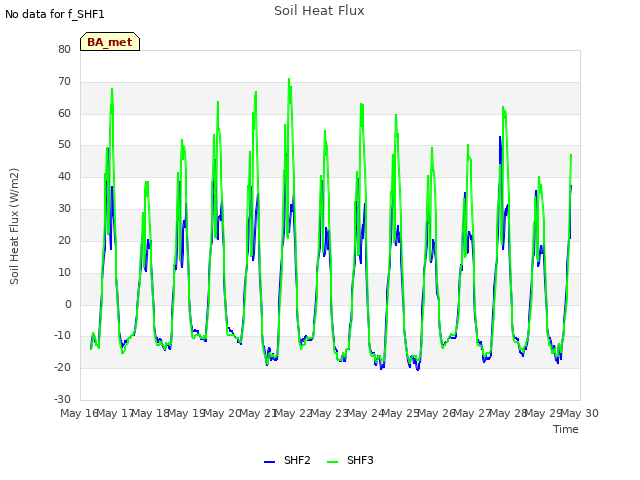This screenshot has height=480, width=640.
Task: Toggle the SHF3 legend entry
Action: (350, 460)
